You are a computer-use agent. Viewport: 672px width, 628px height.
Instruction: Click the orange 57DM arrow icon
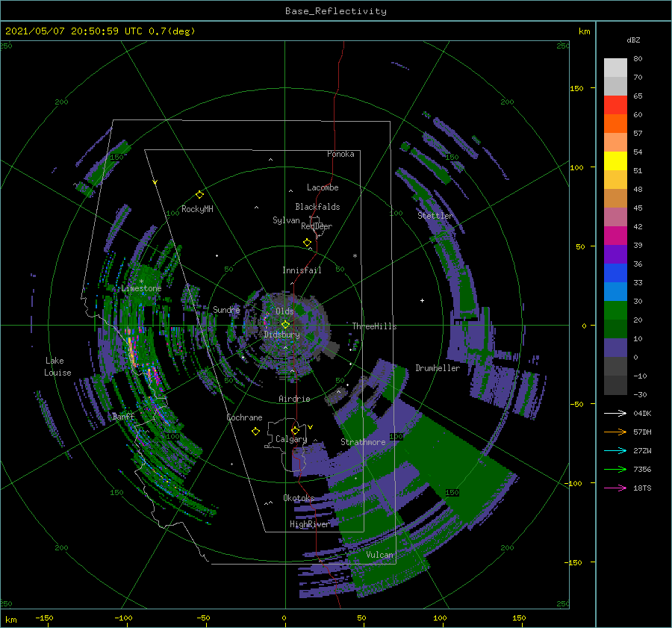point(615,432)
